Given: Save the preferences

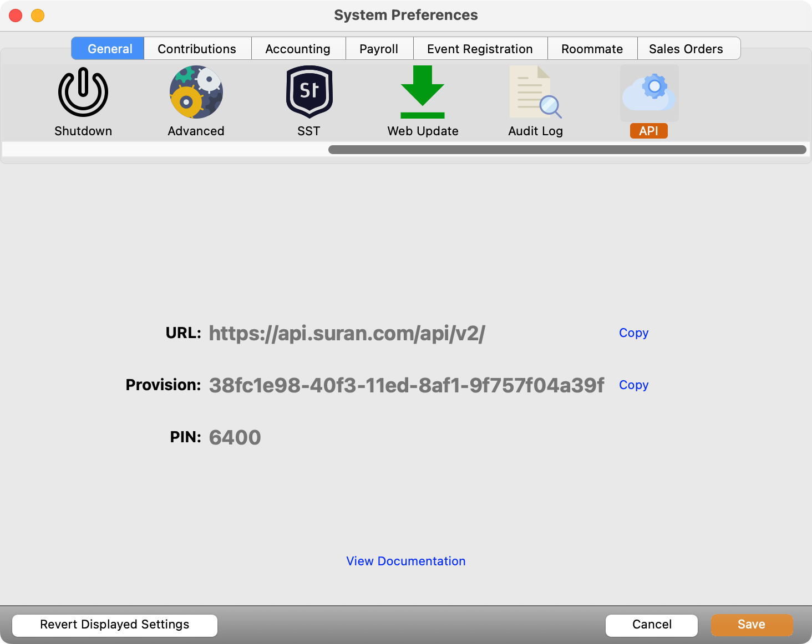Looking at the screenshot, I should 751,625.
